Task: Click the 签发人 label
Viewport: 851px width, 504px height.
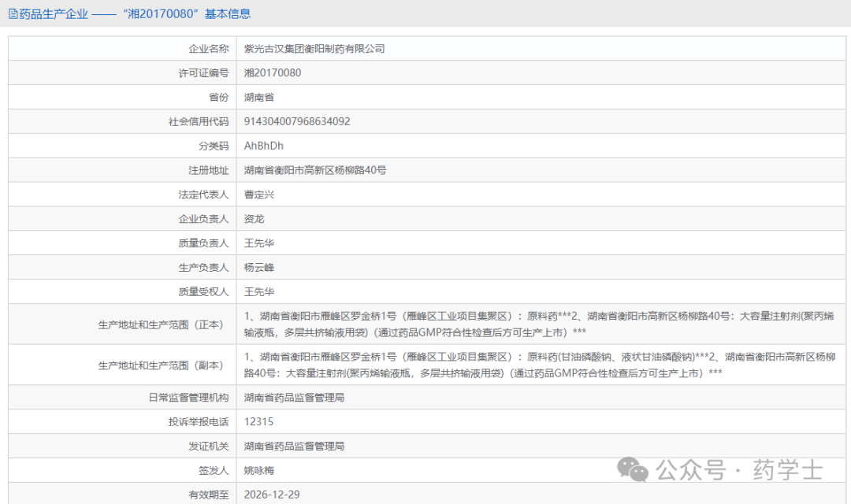Action: 214,470
